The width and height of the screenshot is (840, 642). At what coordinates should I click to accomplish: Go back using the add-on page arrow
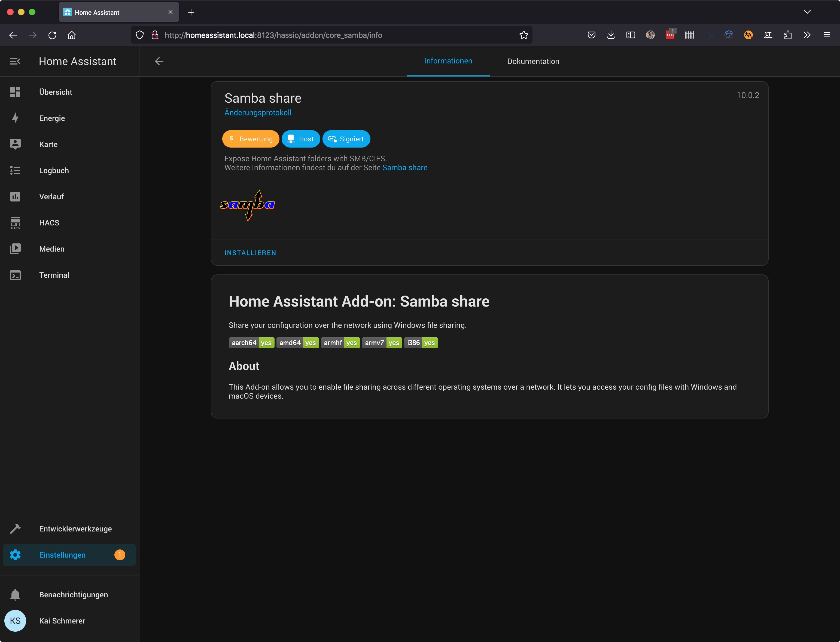click(x=159, y=61)
